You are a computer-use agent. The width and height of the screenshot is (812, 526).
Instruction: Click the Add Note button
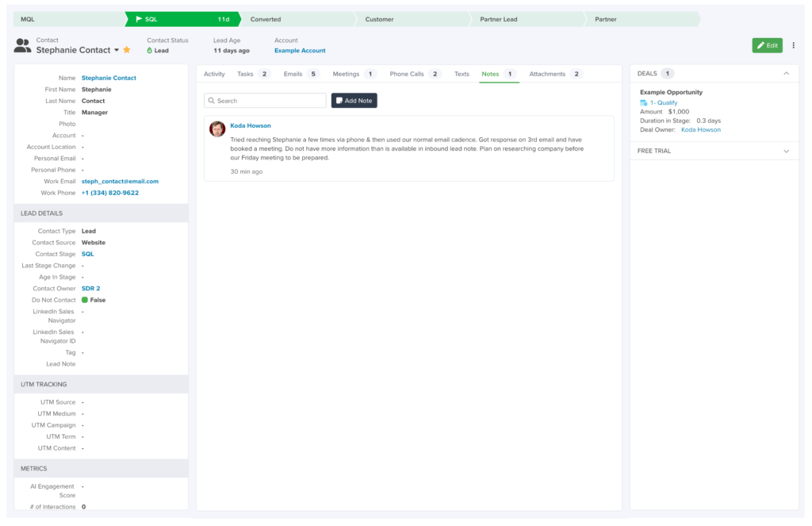354,101
